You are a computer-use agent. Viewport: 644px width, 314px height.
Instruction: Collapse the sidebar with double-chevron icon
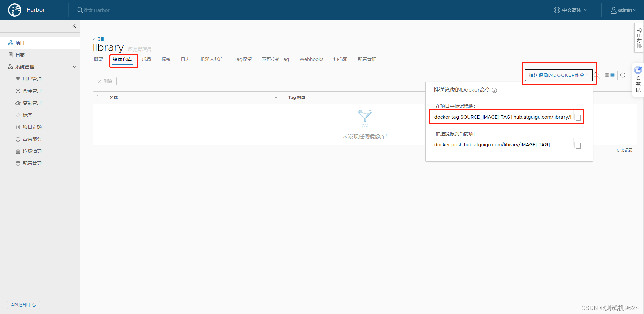coord(74,26)
